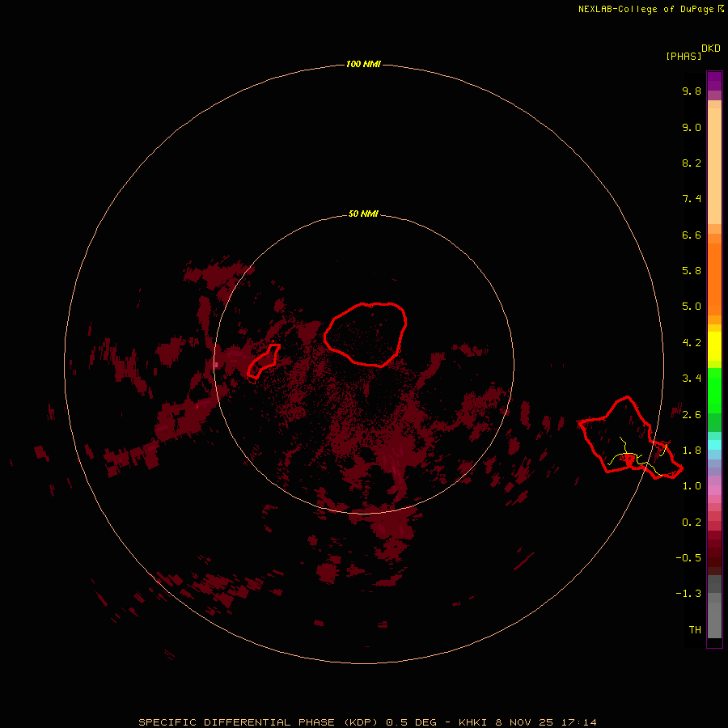Click the large red island outline near center
Screen dimensions: 728x728
[366, 334]
